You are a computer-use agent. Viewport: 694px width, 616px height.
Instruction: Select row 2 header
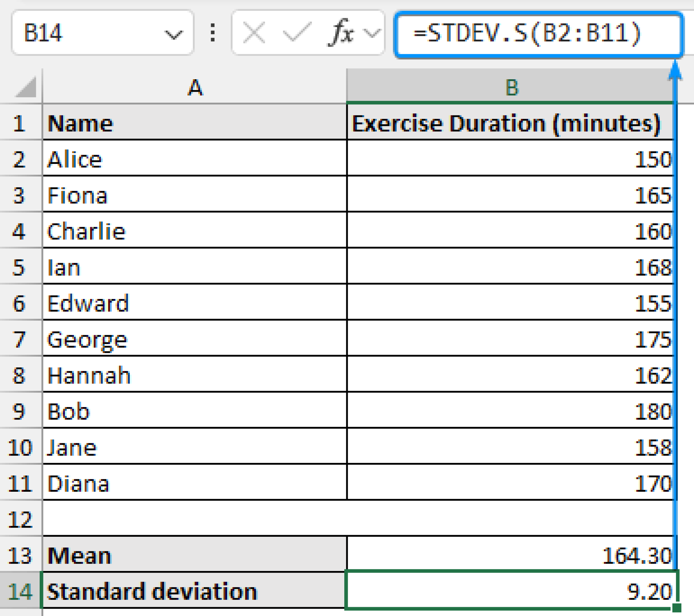click(21, 158)
